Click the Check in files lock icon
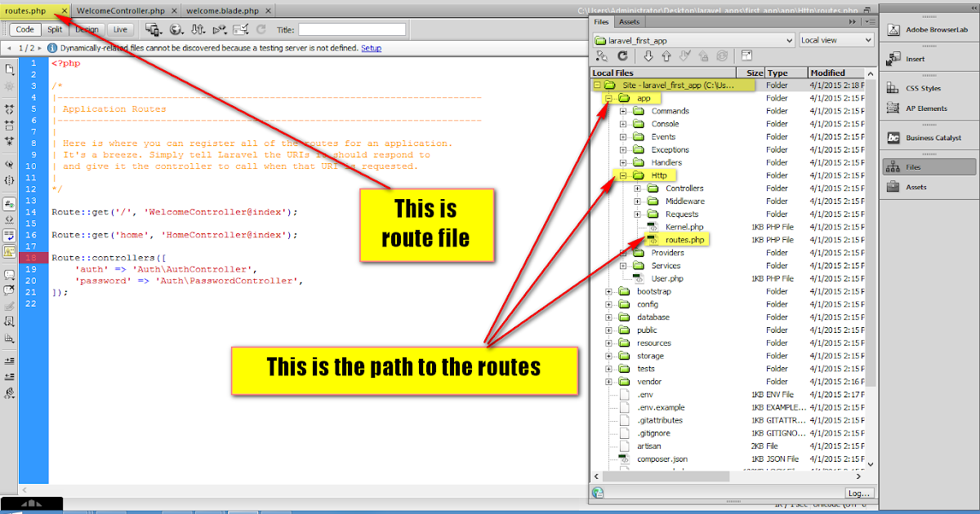The image size is (980, 514). (x=703, y=55)
